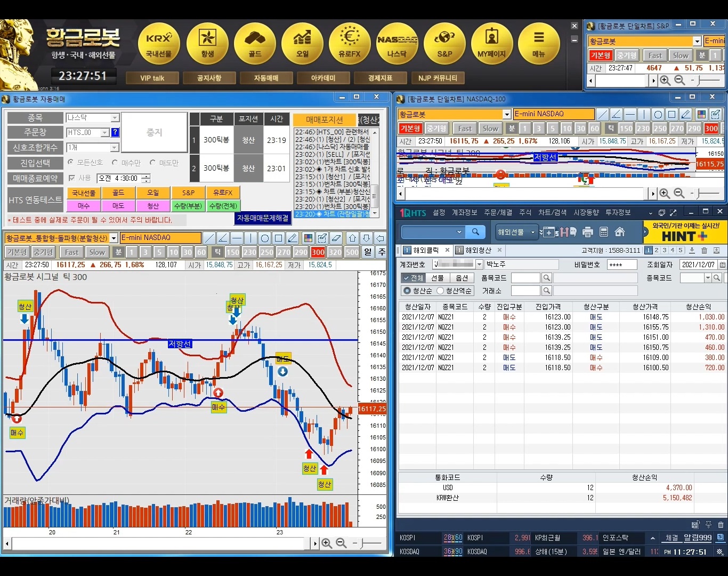Click the search magnifier in 1QHTS toolbar

[x=475, y=232]
